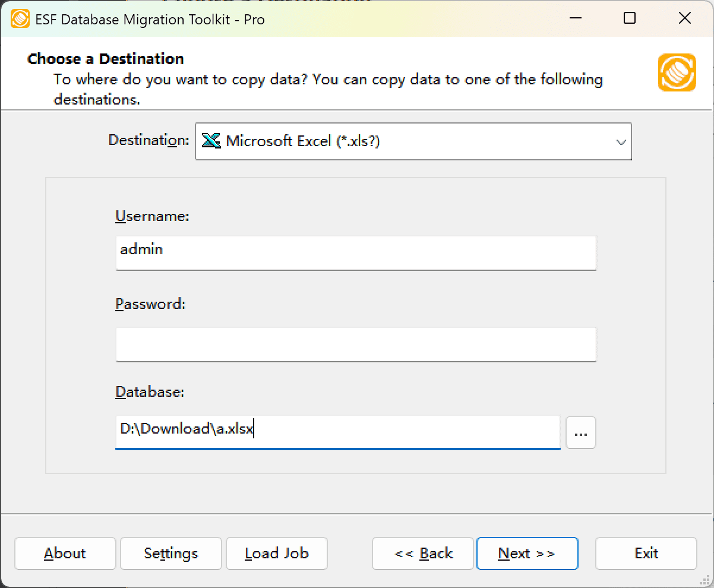Click the path D:\Download\a.xlsx

[185, 428]
